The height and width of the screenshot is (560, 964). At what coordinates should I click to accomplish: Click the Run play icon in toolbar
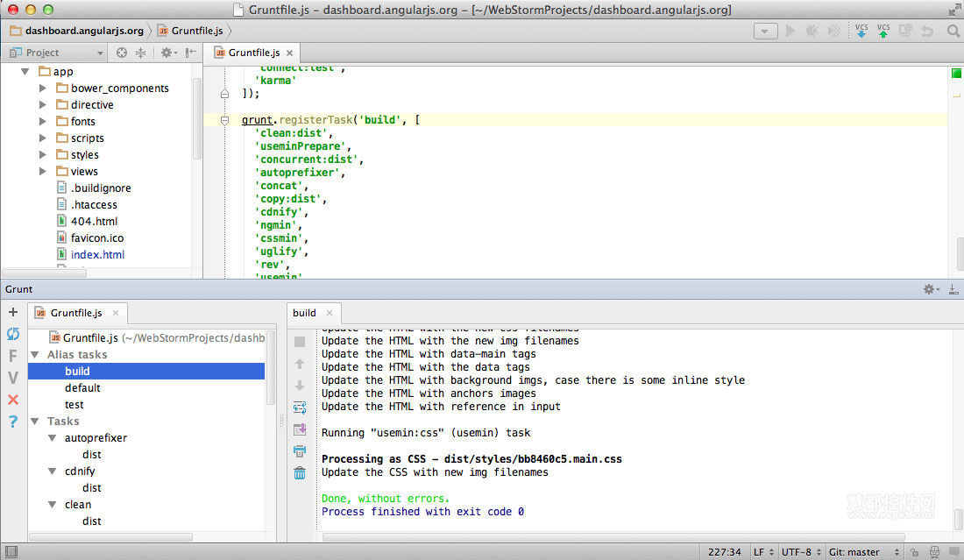click(790, 31)
